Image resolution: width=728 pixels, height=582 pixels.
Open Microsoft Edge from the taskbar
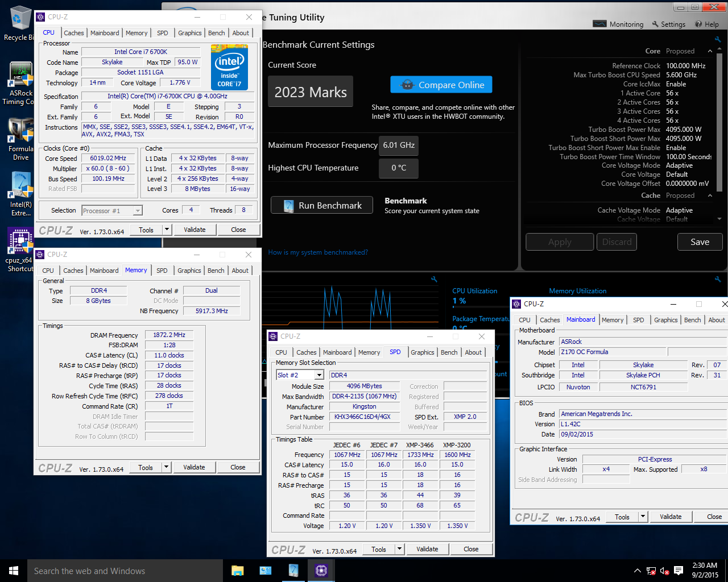[265, 570]
